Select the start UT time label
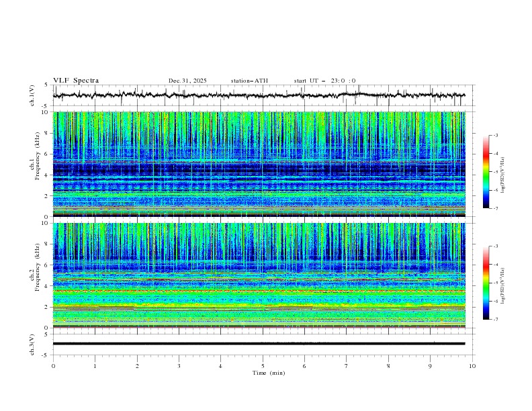Image resolution: width=532 pixels, height=411 pixels. coord(324,81)
